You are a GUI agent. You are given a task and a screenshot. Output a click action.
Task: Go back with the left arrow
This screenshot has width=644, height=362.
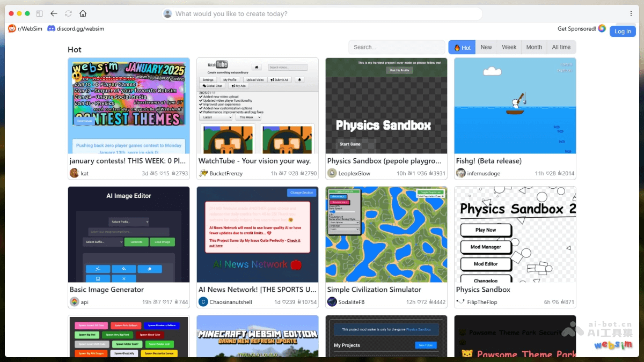pos(54,13)
